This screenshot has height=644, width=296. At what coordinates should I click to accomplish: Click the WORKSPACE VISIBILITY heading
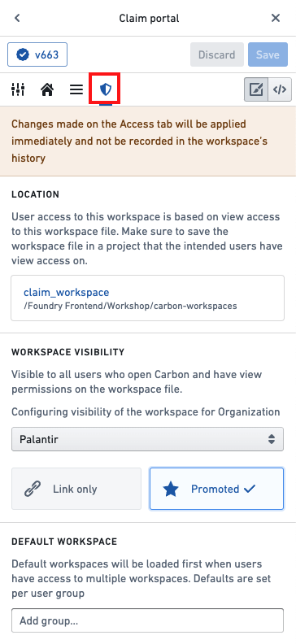tap(67, 352)
